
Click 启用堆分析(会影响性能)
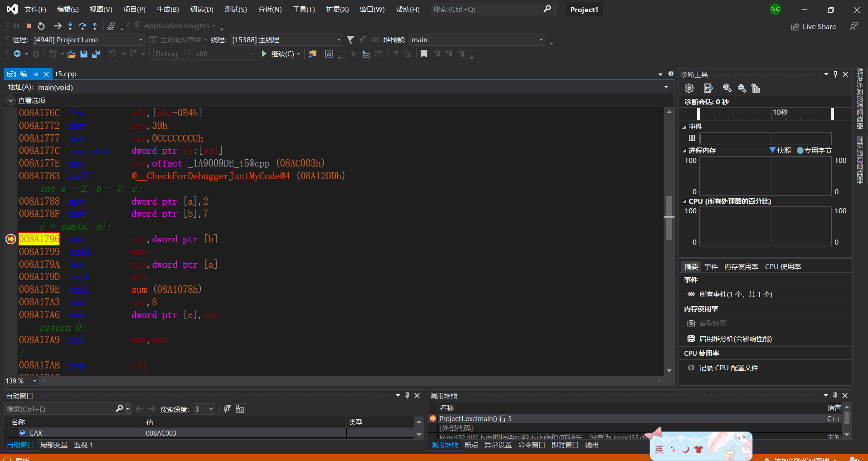tap(735, 339)
